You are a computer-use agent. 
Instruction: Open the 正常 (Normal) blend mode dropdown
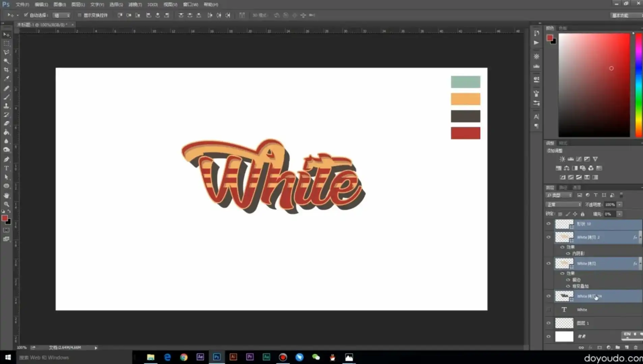click(x=563, y=205)
